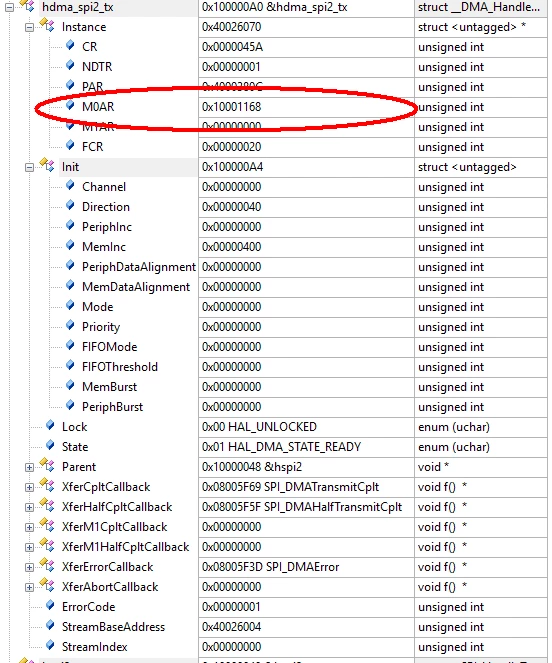Image resolution: width=552 pixels, height=663 pixels.
Task: Expand the Parent pointer node
Action: pyautogui.click(x=29, y=467)
